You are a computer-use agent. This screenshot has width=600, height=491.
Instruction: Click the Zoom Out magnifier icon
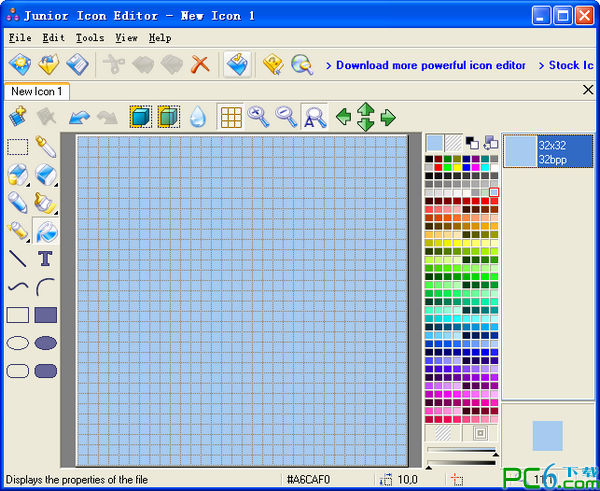[x=286, y=117]
